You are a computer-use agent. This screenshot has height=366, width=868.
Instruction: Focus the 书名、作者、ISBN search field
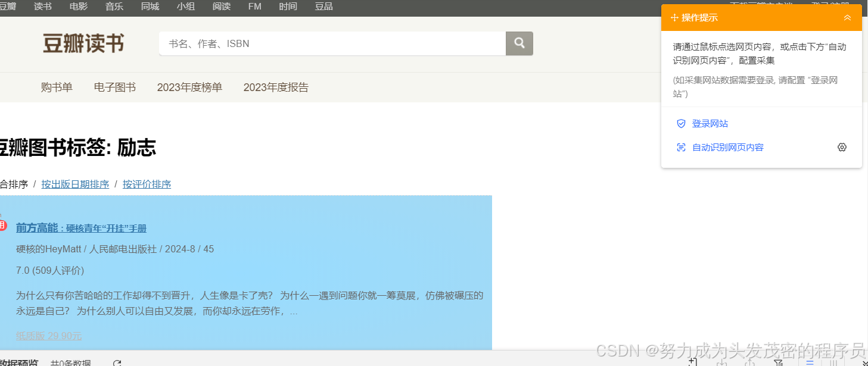coord(332,43)
